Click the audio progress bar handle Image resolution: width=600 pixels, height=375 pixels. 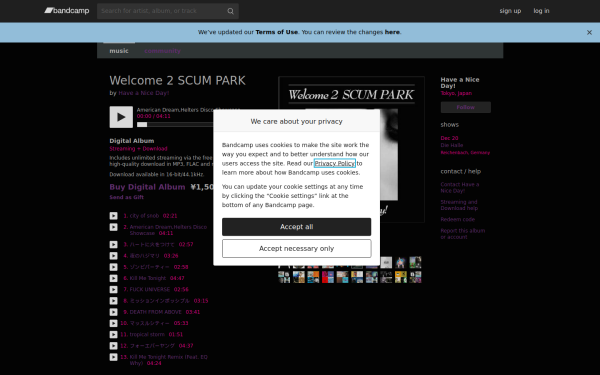pos(142,124)
